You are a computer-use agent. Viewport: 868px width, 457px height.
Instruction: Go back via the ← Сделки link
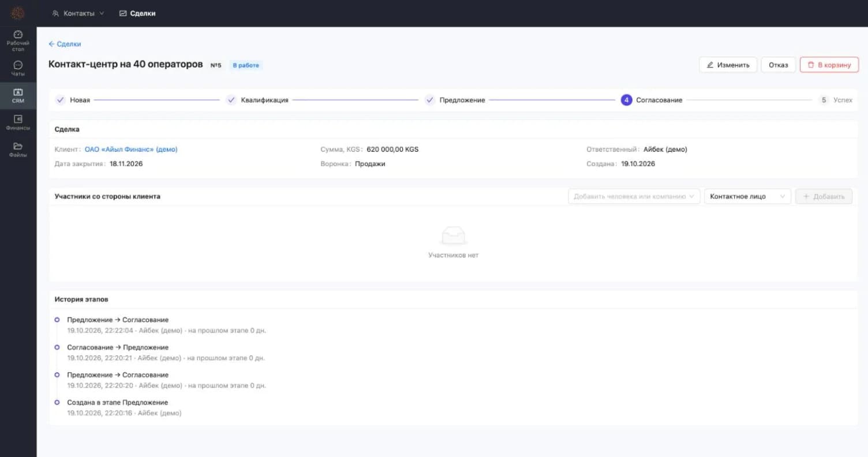(65, 44)
